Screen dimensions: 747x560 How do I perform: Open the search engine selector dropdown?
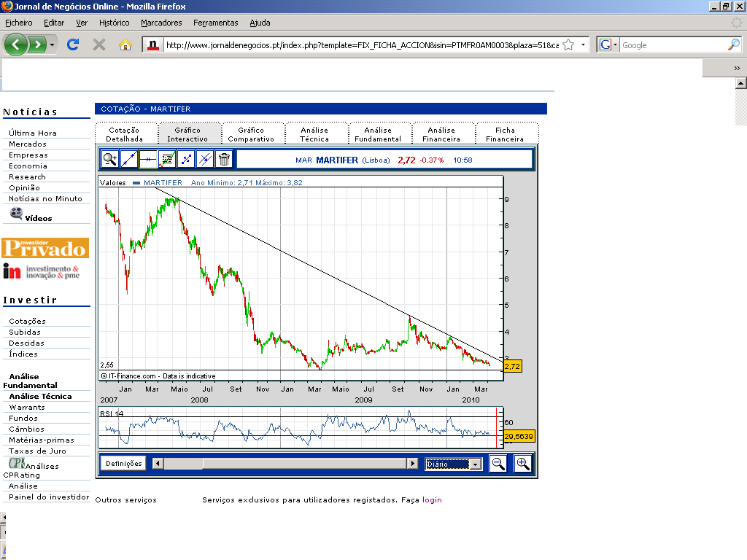click(615, 44)
